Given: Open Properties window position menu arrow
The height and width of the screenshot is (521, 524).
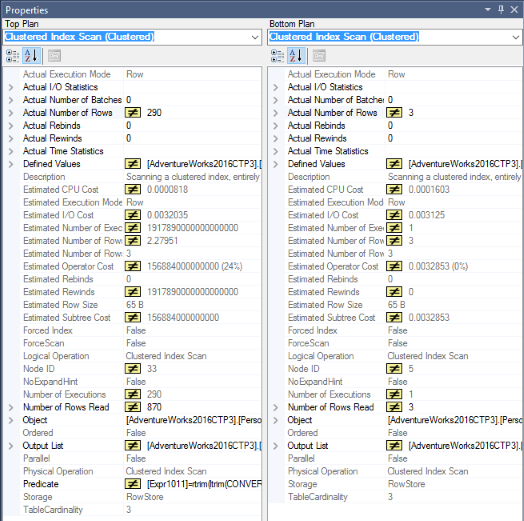Looking at the screenshot, I should click(x=488, y=10).
